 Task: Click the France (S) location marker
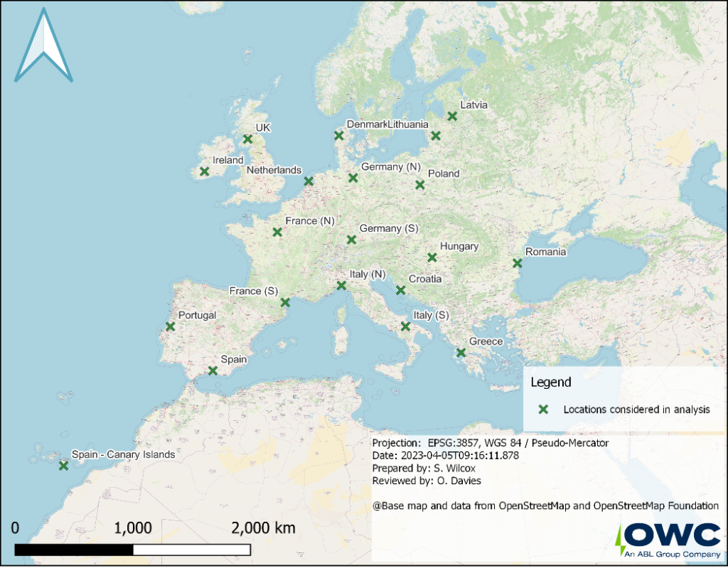[285, 303]
